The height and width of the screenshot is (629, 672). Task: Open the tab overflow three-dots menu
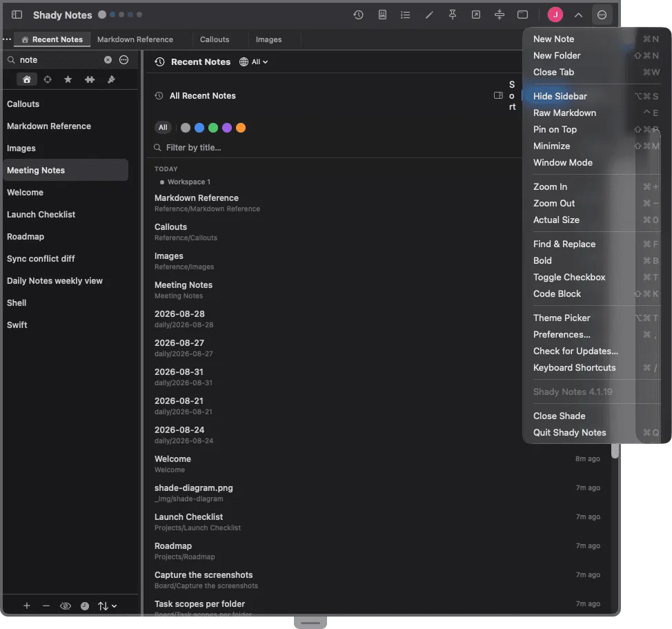click(x=7, y=39)
